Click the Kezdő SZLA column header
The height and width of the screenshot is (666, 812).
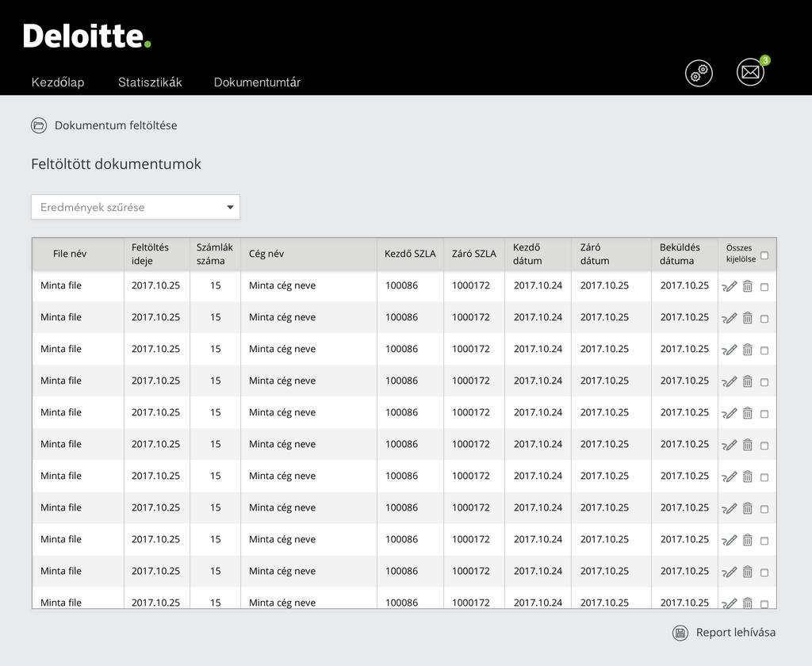coord(410,254)
